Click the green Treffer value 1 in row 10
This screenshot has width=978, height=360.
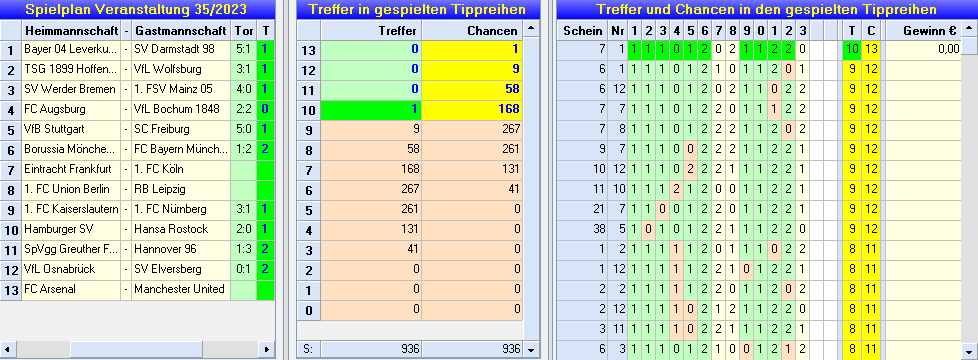(371, 109)
